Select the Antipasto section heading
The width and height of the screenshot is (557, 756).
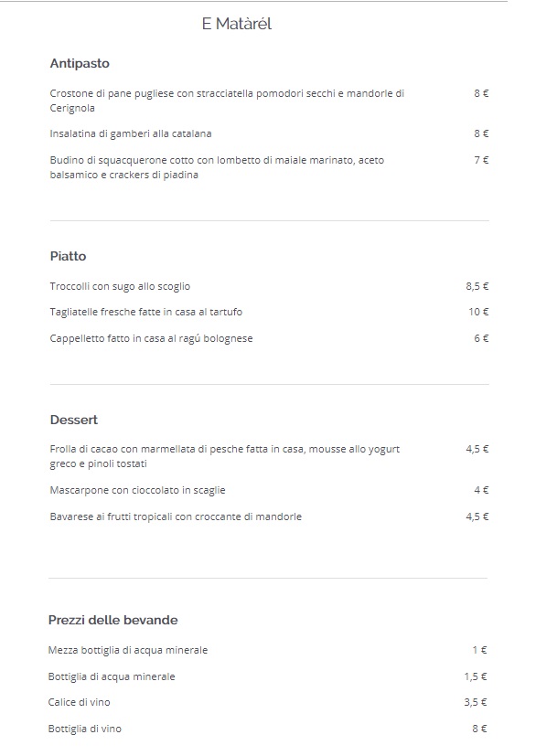tap(80, 64)
